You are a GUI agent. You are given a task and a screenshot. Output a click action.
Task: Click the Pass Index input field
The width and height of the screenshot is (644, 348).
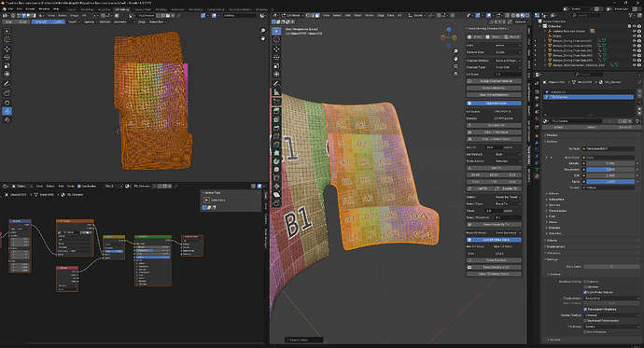pyautogui.click(x=611, y=266)
